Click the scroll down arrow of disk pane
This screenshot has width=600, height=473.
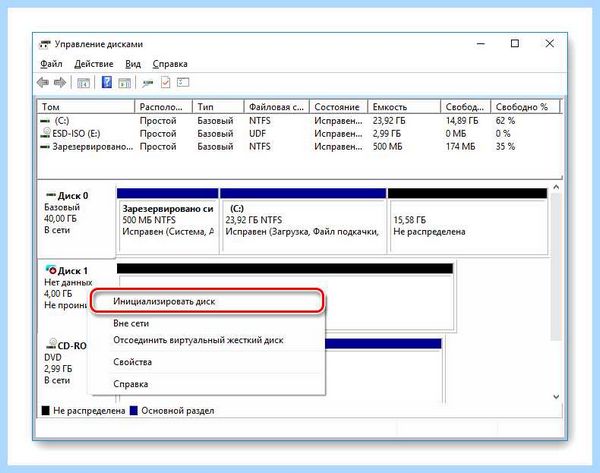click(556, 397)
